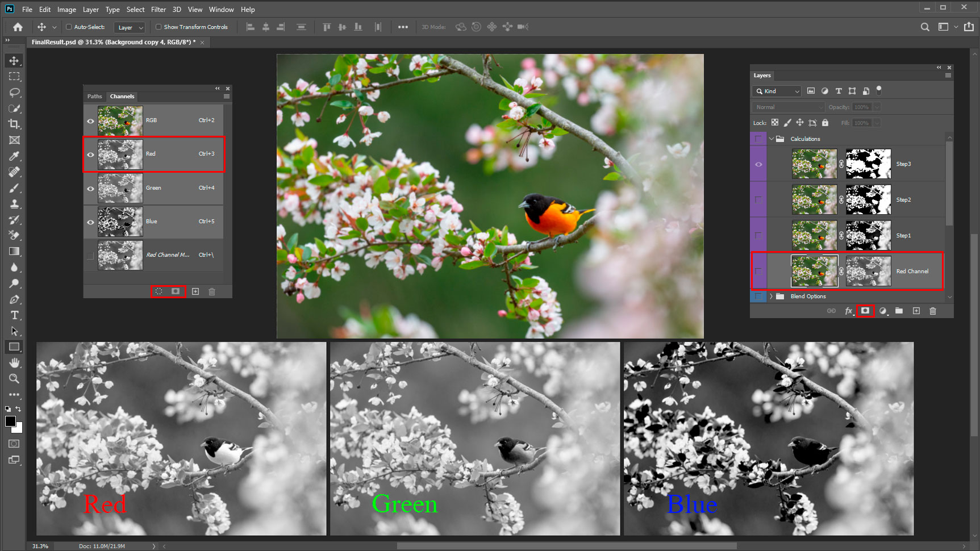The image size is (980, 551).
Task: Select the Eyedropper tool
Action: 14,156
